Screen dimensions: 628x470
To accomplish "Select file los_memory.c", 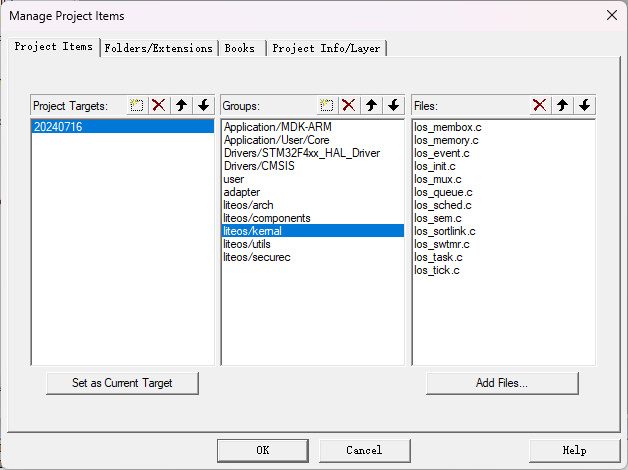I will 503,140.
